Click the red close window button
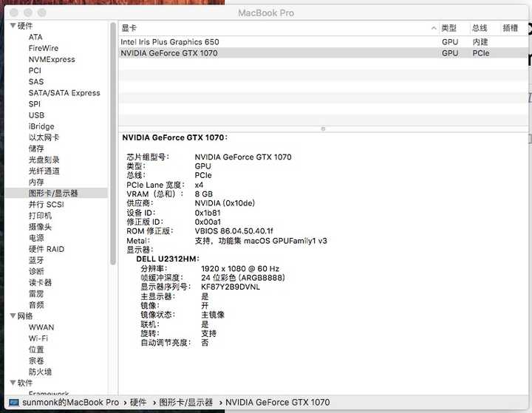 tap(14, 13)
